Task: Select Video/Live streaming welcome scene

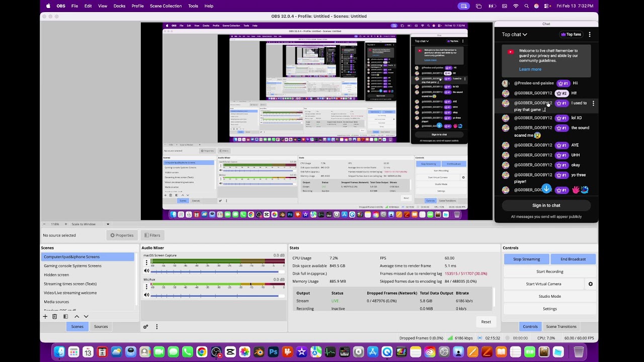Action: [x=88, y=293]
